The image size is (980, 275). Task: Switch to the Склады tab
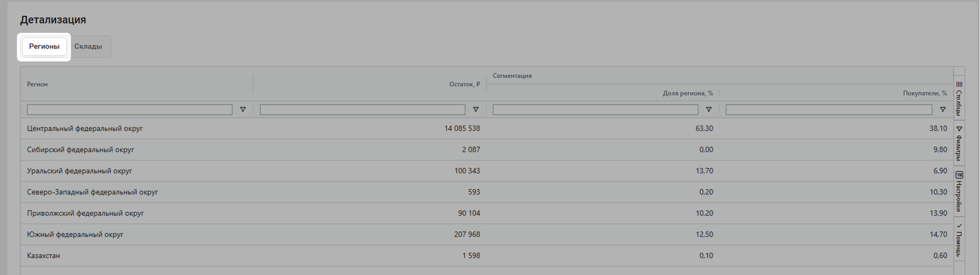88,46
